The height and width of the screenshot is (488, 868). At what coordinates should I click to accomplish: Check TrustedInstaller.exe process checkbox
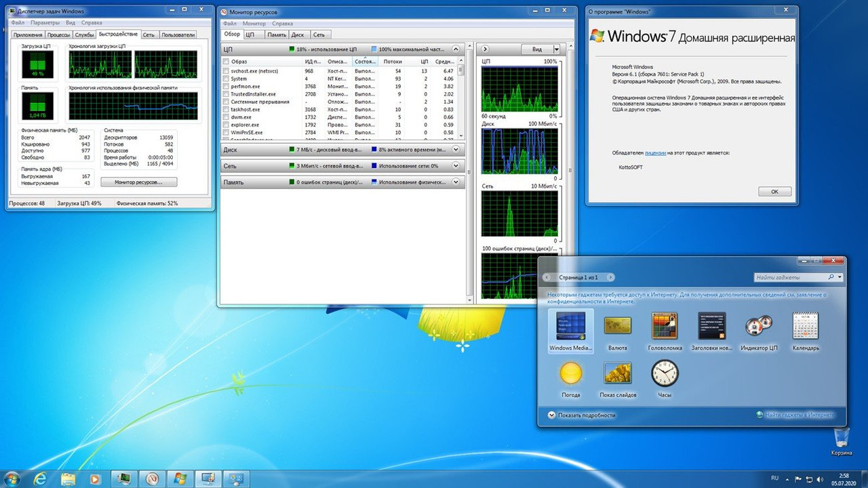tap(226, 94)
